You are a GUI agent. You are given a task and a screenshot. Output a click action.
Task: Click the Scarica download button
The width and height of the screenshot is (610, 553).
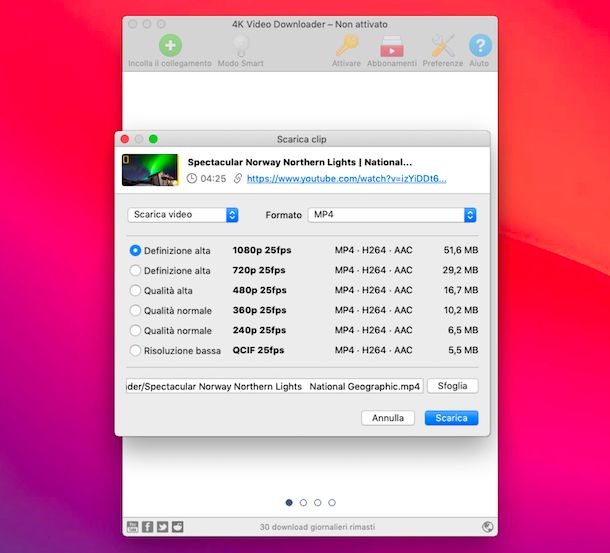pos(451,418)
